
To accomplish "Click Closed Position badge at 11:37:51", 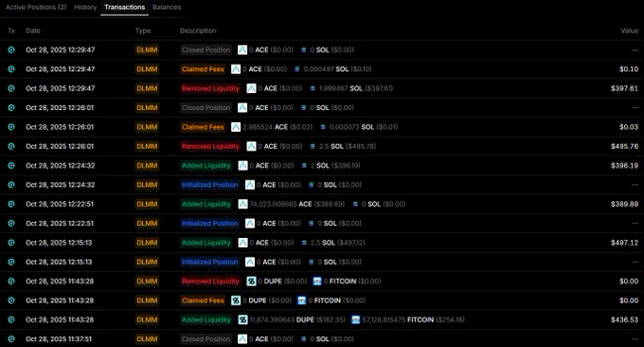I will (x=206, y=339).
